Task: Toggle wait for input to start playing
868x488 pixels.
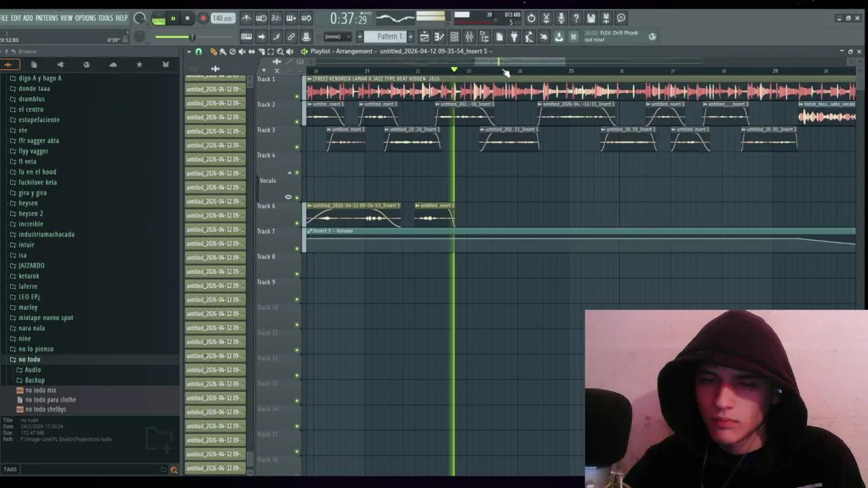Action: pos(261,18)
